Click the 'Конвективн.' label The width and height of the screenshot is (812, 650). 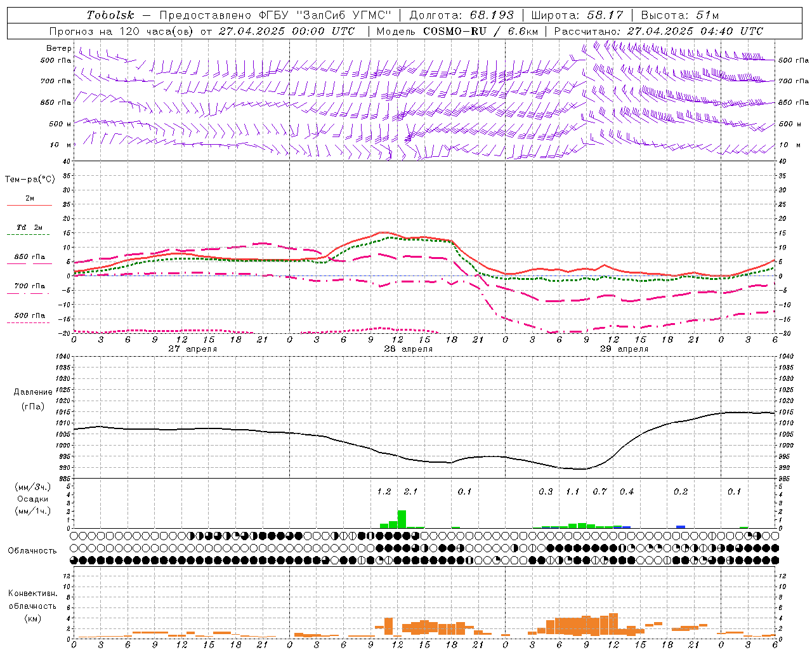click(x=33, y=594)
